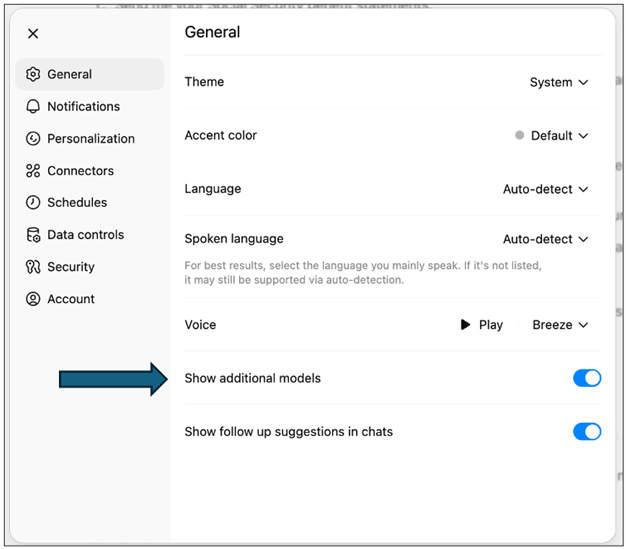Click the Account profile icon
The width and height of the screenshot is (626, 549).
[33, 299]
